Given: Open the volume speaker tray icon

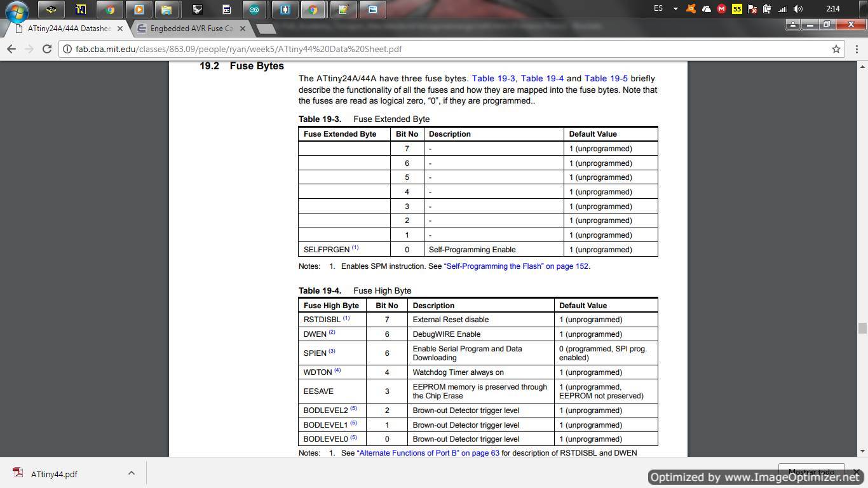Looking at the screenshot, I should click(798, 9).
